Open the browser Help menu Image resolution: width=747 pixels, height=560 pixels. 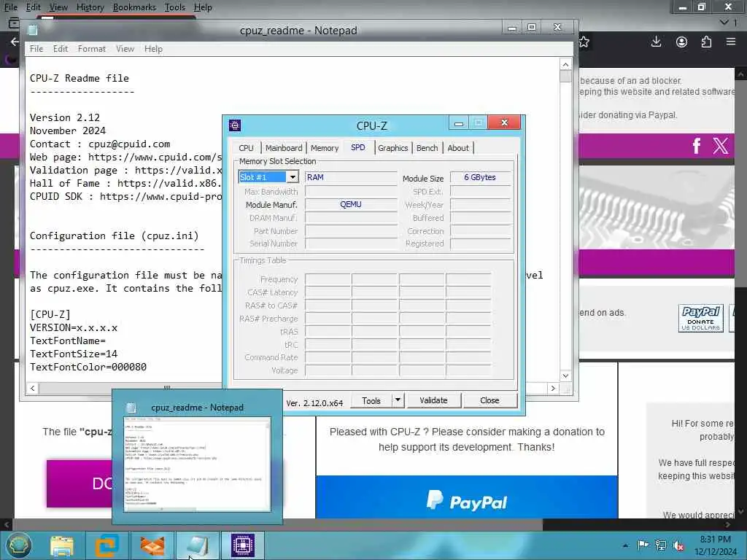(203, 7)
